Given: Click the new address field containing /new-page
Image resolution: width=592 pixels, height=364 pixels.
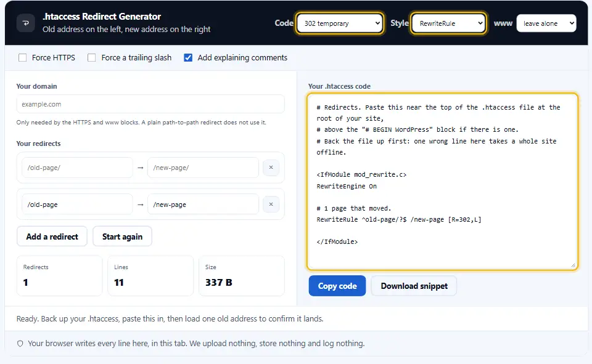Looking at the screenshot, I should 203,204.
